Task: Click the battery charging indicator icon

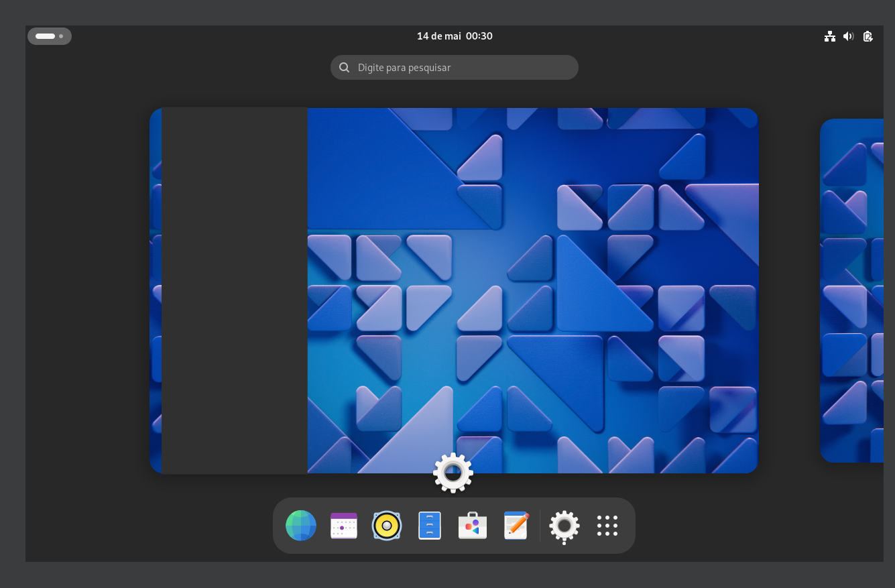Action: click(868, 36)
